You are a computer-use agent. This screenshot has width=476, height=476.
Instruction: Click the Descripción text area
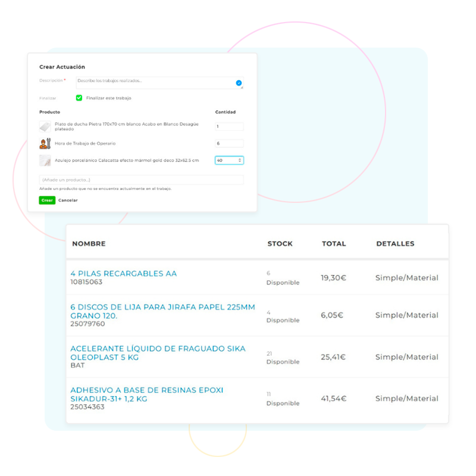point(155,83)
